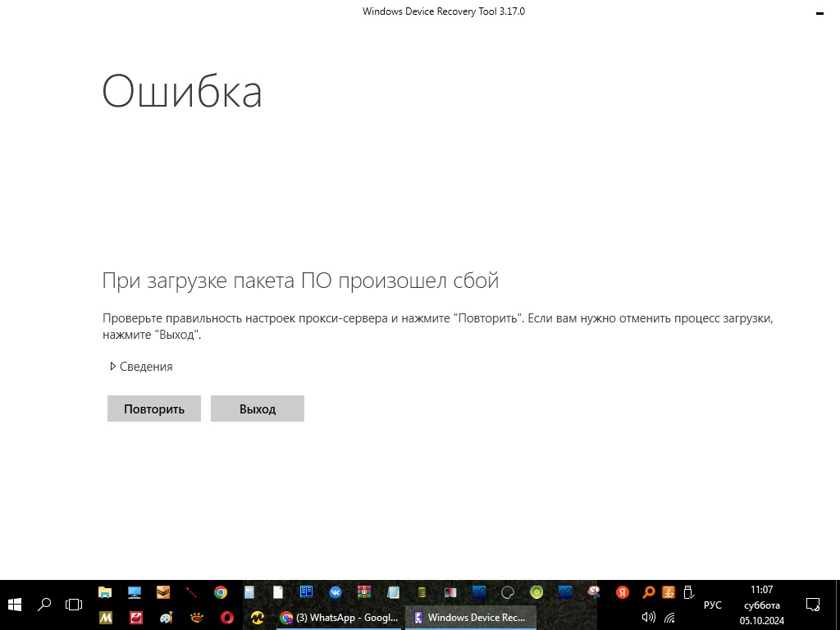
Task: Open the volume speaker tray icon
Action: point(648,618)
